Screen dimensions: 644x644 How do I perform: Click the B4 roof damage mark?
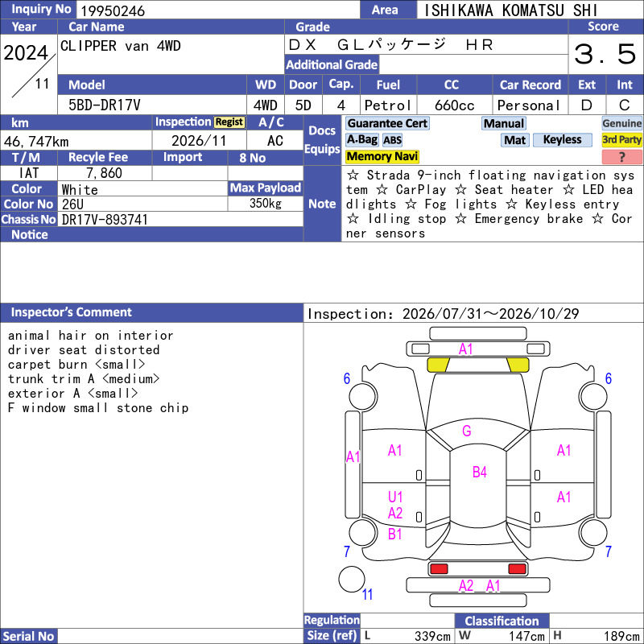pyautogui.click(x=479, y=472)
